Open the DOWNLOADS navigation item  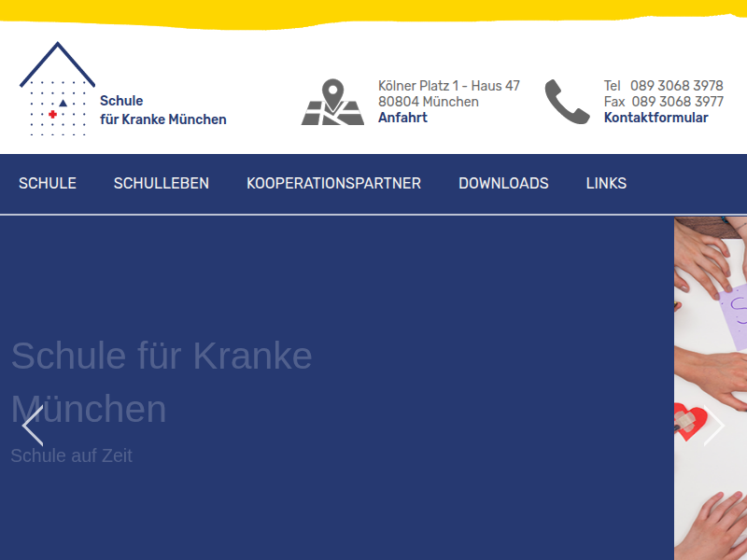503,184
